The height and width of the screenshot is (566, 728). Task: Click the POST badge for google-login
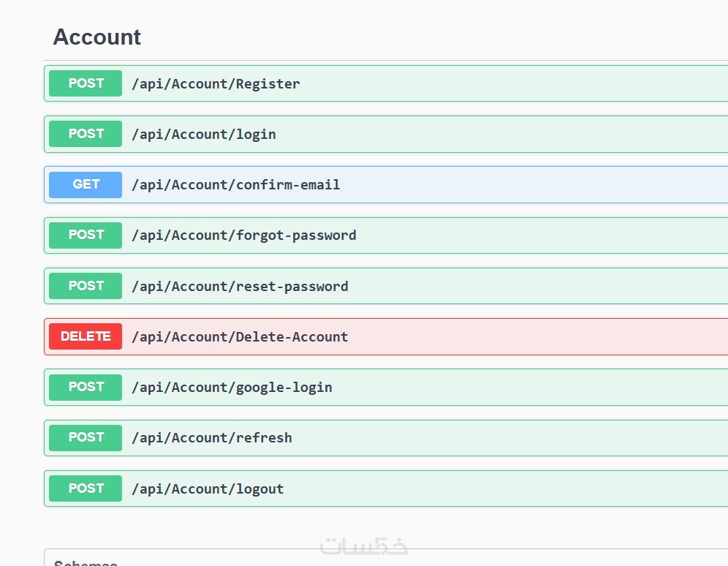pos(86,387)
